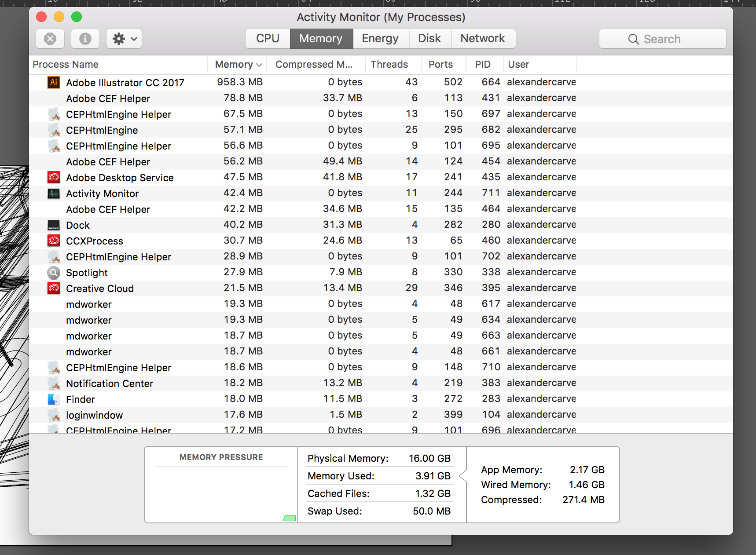756x555 pixels.
Task: Select the CEPHtmlEngine Helper icon with PID 697
Action: [x=54, y=114]
